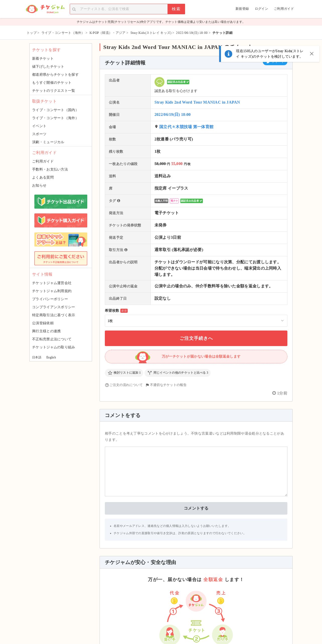This screenshot has width=322, height=644.
Task: Click the 名義人不明 tag
Action: pos(161,201)
